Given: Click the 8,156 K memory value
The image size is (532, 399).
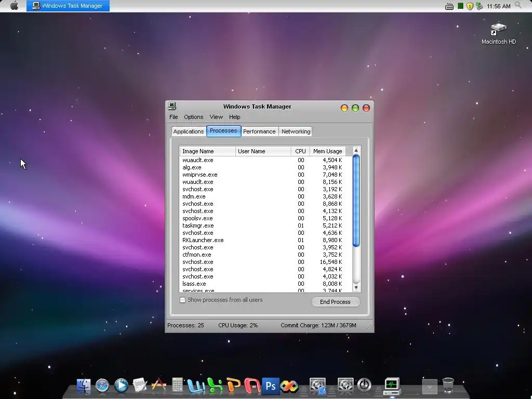Looking at the screenshot, I should (332, 182).
